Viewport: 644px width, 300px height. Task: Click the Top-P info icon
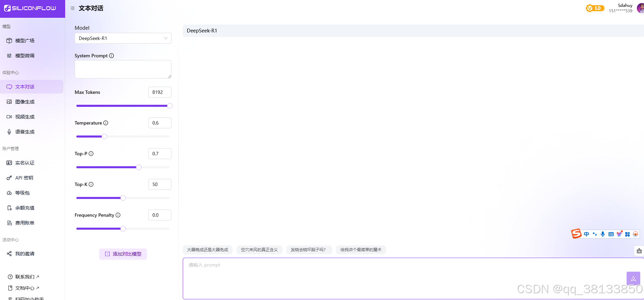[91, 154]
